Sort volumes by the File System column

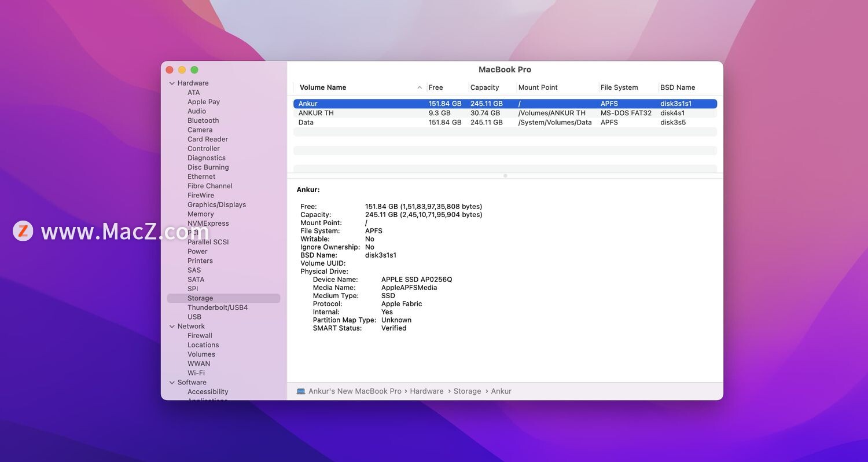[x=619, y=87]
